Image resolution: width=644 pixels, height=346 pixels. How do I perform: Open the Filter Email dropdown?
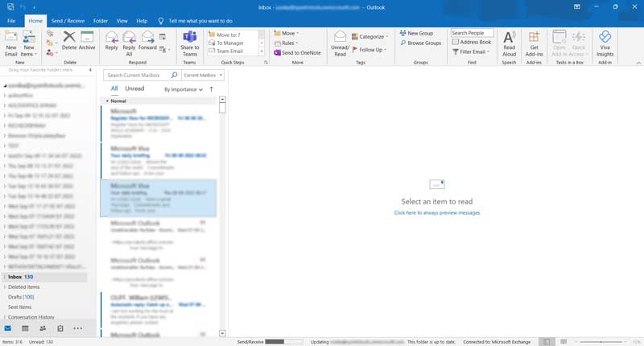[x=471, y=52]
